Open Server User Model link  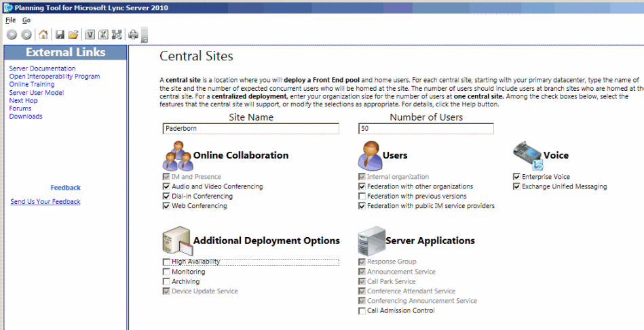pos(37,93)
